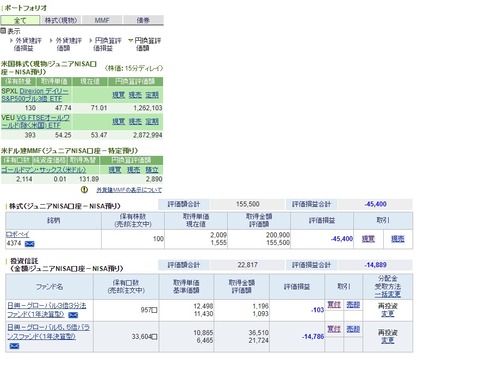Open the 債券 tab
The width and height of the screenshot is (480, 366).
click(143, 20)
